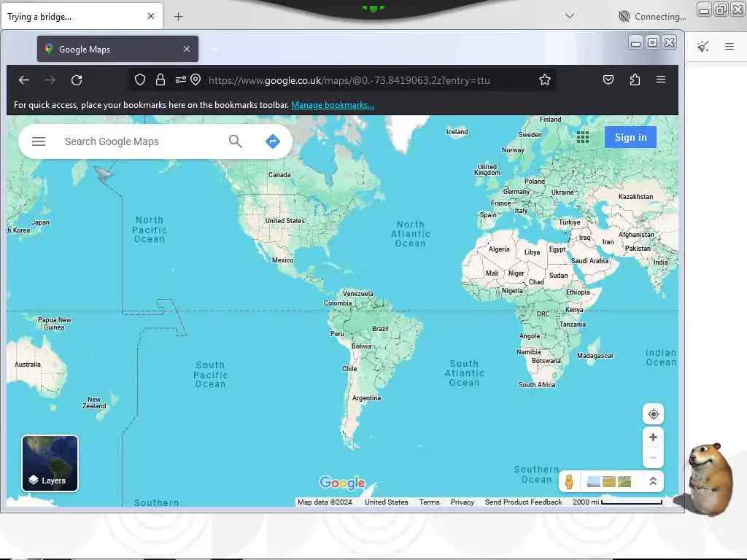Image resolution: width=747 pixels, height=560 pixels.
Task: Reload the page with the refresh icon
Action: tap(77, 80)
